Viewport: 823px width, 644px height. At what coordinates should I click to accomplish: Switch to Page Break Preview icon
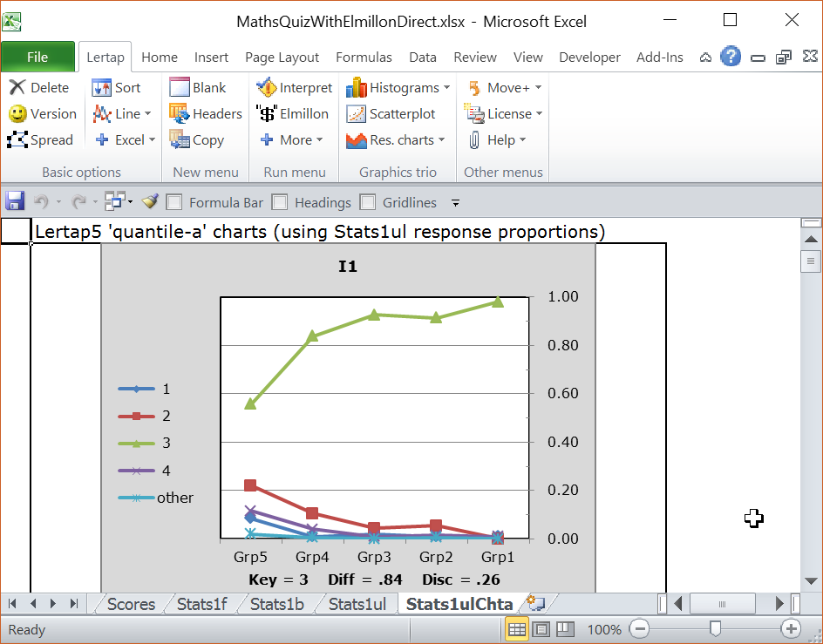click(x=565, y=629)
